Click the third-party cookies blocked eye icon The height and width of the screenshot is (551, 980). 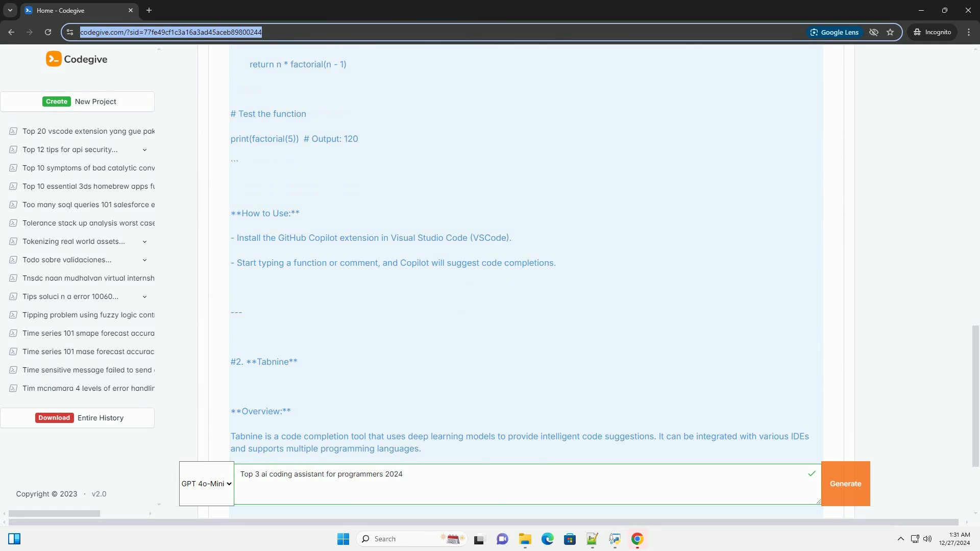coord(874,32)
